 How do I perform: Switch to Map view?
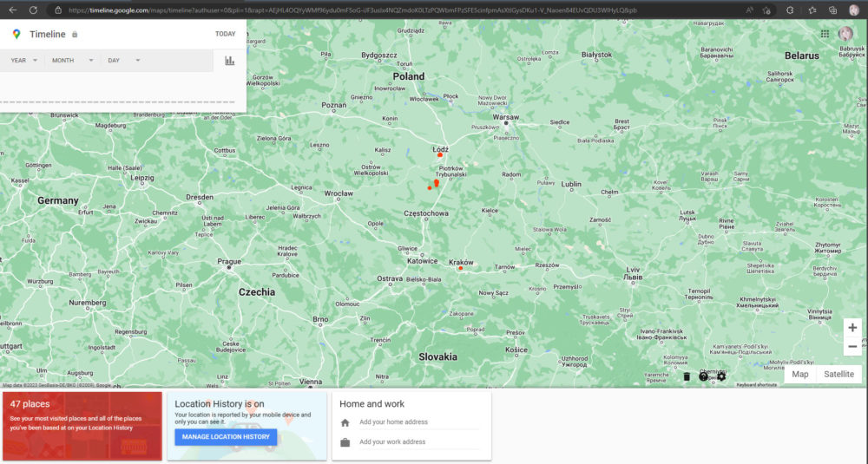[800, 375]
